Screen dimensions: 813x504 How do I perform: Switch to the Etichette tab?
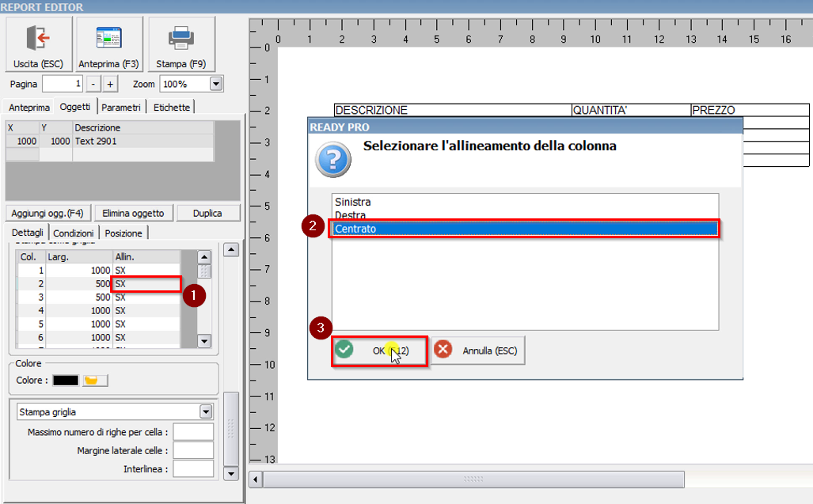(x=172, y=107)
